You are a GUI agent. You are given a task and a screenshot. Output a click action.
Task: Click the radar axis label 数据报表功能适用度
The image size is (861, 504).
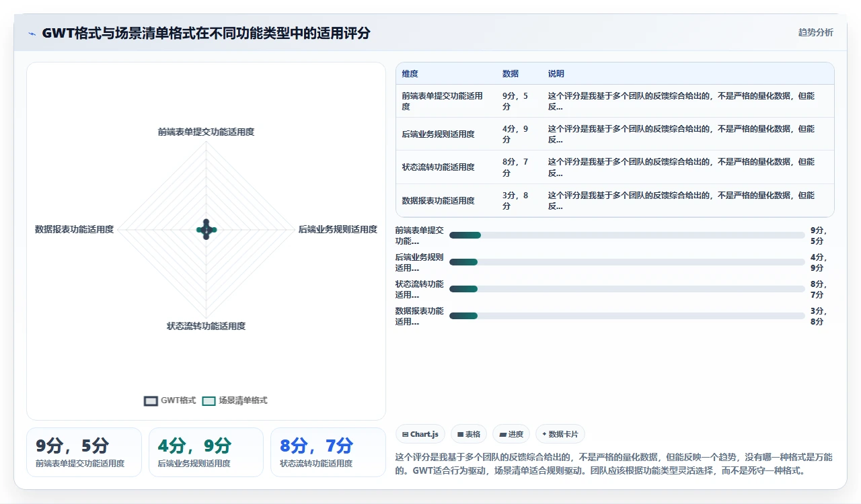[74, 230]
